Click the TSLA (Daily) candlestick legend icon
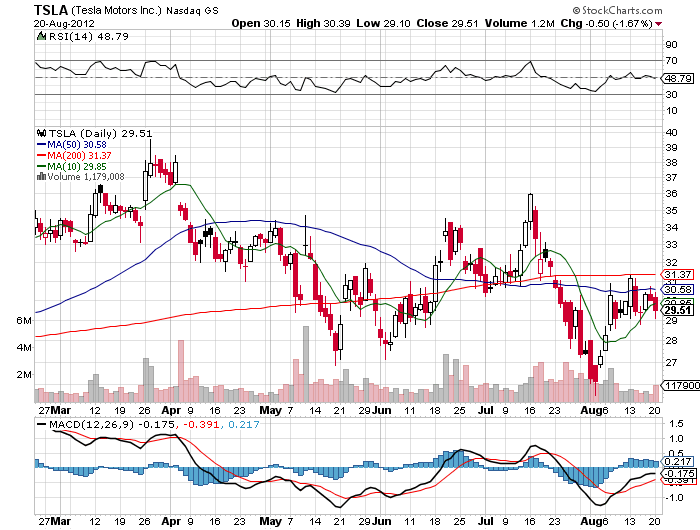Viewport: 700px width, 530px height. (x=40, y=132)
